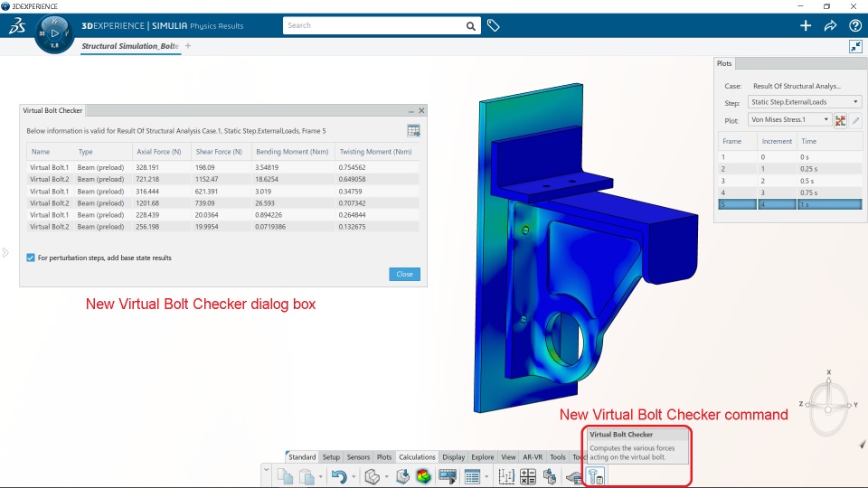
Task: Click the colored contour plot icon
Action: [423, 476]
